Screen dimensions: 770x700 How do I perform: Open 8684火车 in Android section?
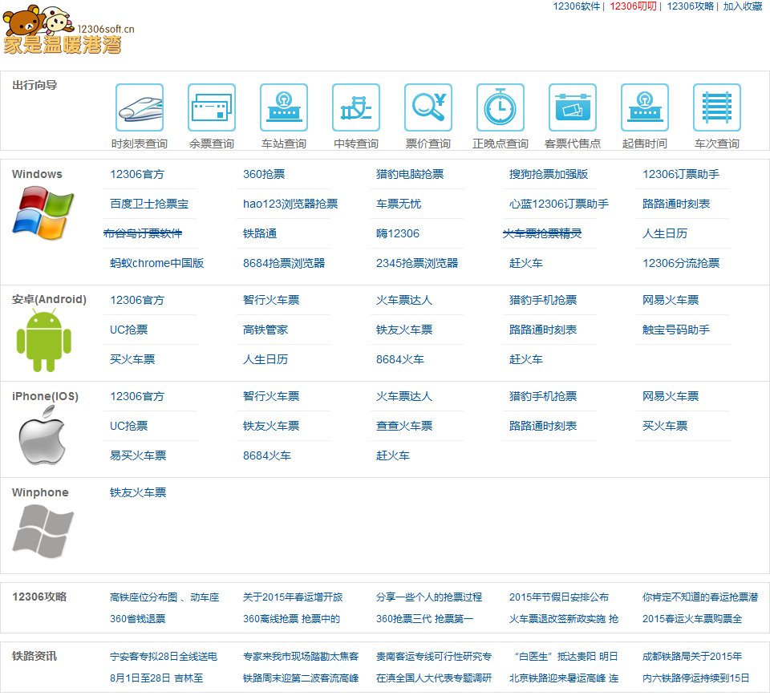point(399,359)
